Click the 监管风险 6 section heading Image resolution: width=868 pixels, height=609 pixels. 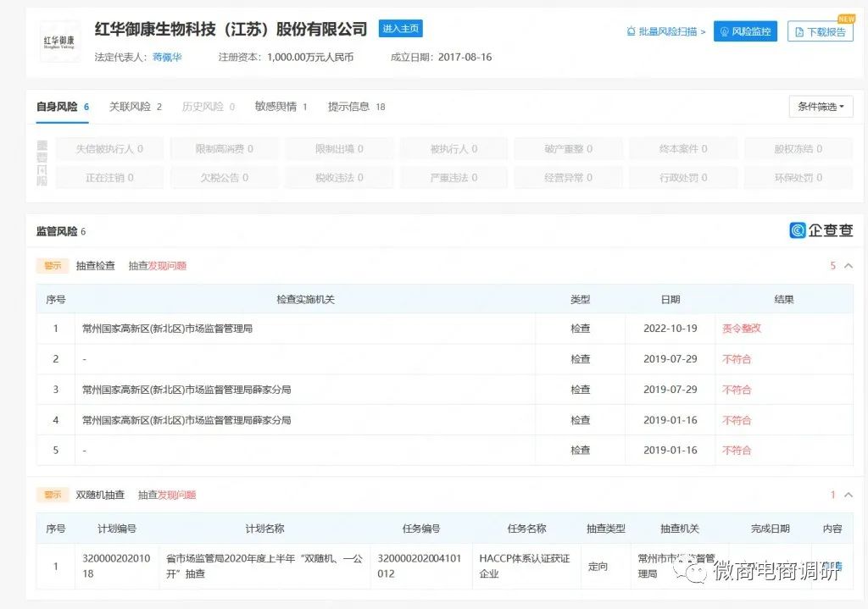[61, 231]
